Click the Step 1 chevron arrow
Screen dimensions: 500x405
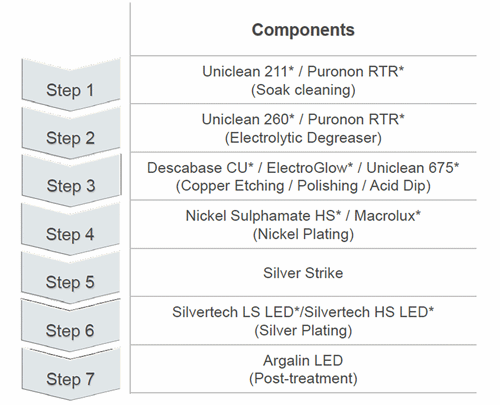[70, 85]
